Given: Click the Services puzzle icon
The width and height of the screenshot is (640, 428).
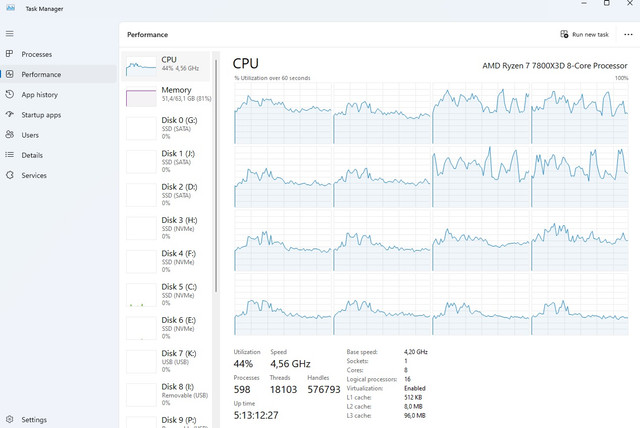Looking at the screenshot, I should tap(10, 175).
